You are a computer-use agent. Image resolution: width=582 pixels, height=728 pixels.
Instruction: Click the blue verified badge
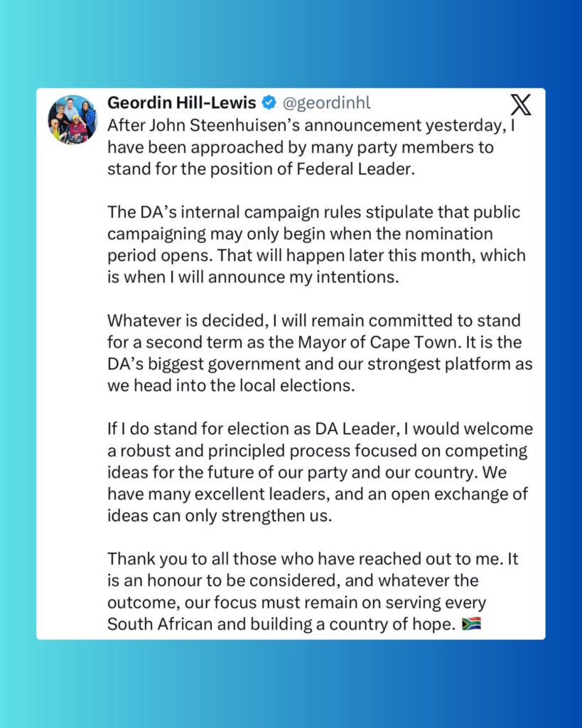tap(269, 103)
